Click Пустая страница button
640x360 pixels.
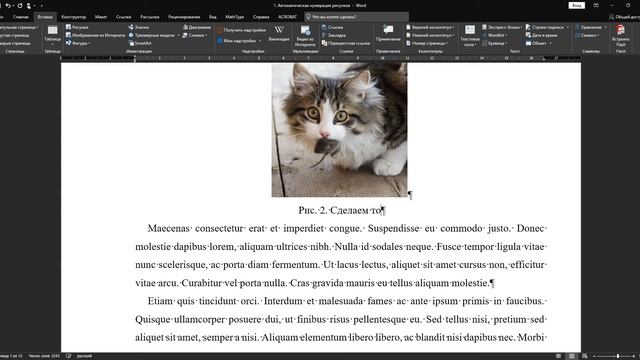(x=15, y=36)
